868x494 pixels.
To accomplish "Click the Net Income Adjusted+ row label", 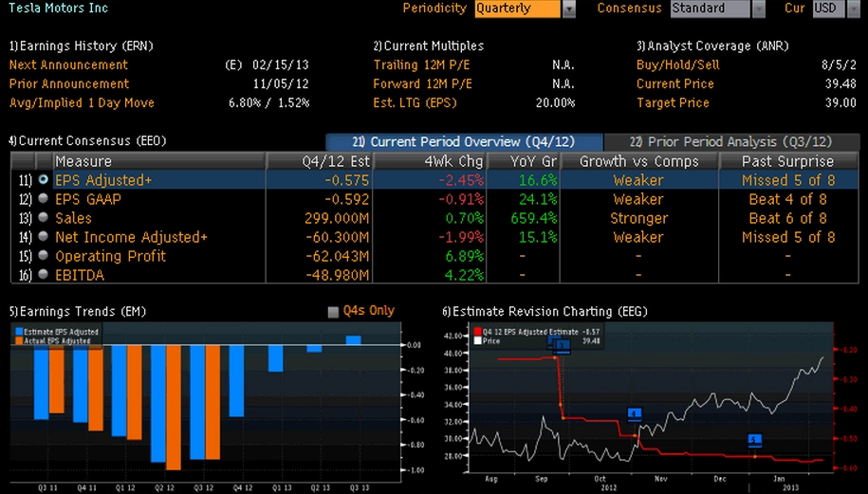I will point(131,237).
